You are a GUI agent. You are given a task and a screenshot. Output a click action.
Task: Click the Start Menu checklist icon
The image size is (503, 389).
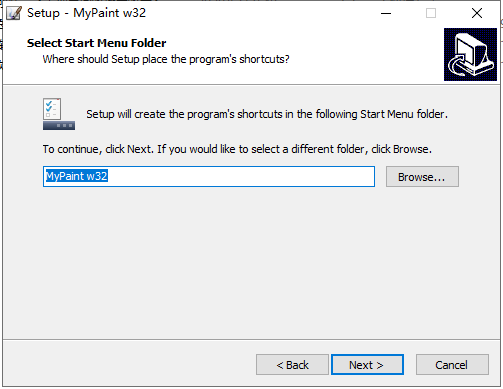tap(52, 109)
